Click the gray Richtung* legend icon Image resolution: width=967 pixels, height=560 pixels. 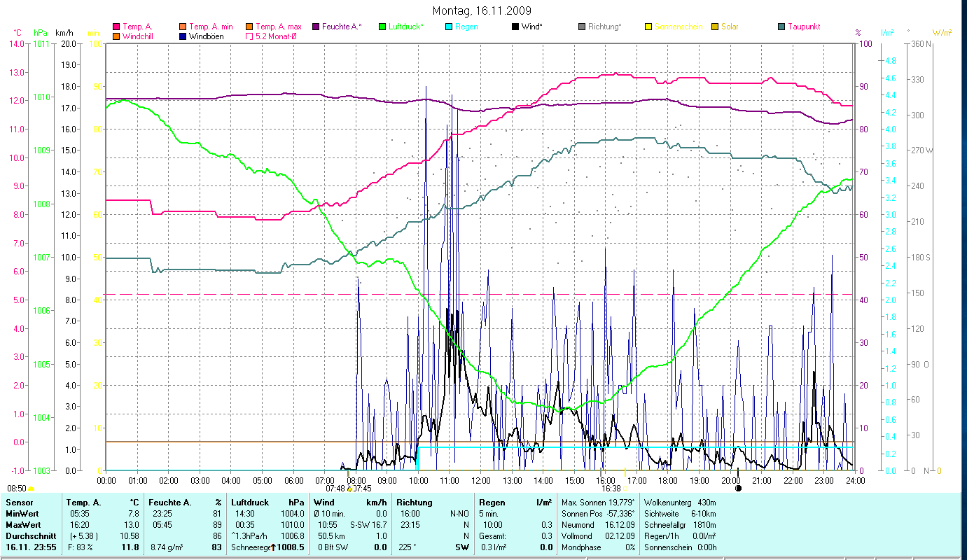582,27
